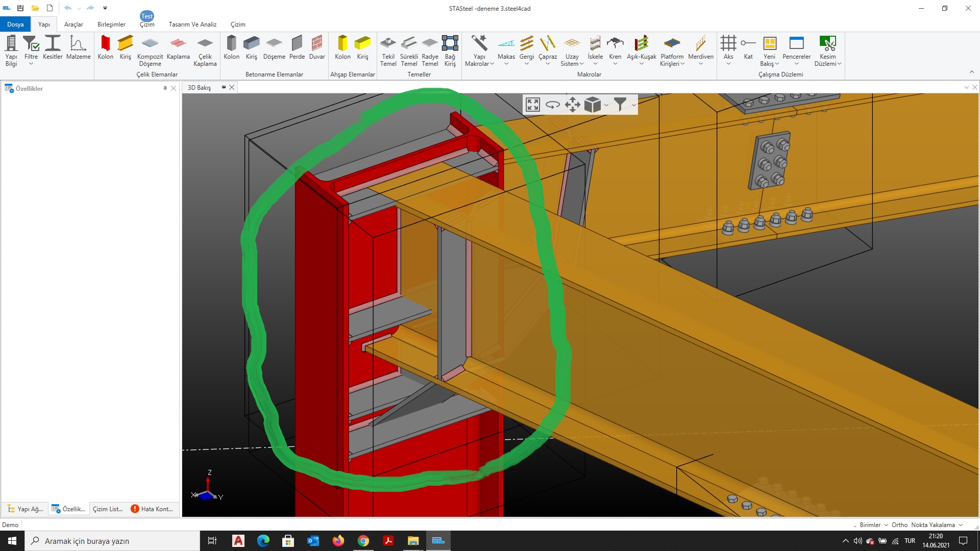The height and width of the screenshot is (551, 980).
Task: Toggle Ortho mode in status bar
Action: click(x=899, y=525)
